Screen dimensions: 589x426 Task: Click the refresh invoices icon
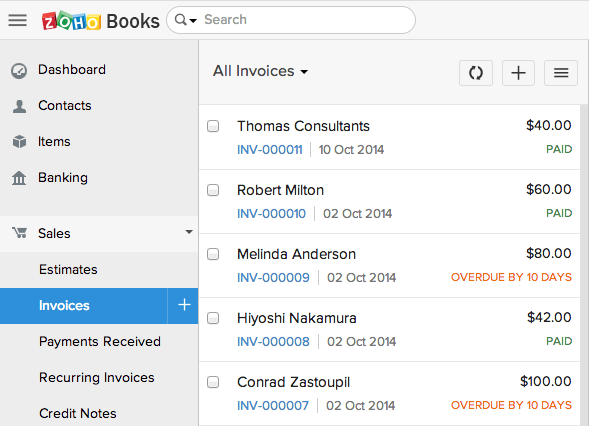[x=476, y=73]
